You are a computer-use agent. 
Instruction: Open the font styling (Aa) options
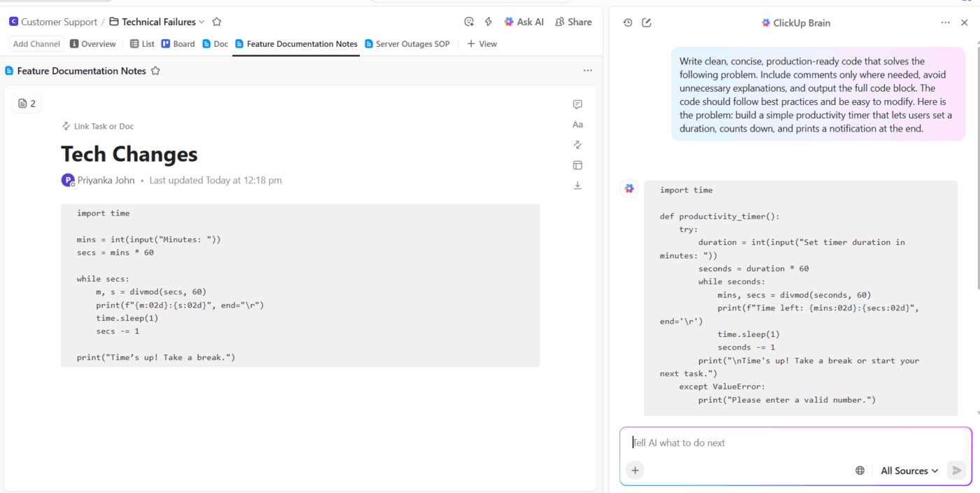(577, 124)
